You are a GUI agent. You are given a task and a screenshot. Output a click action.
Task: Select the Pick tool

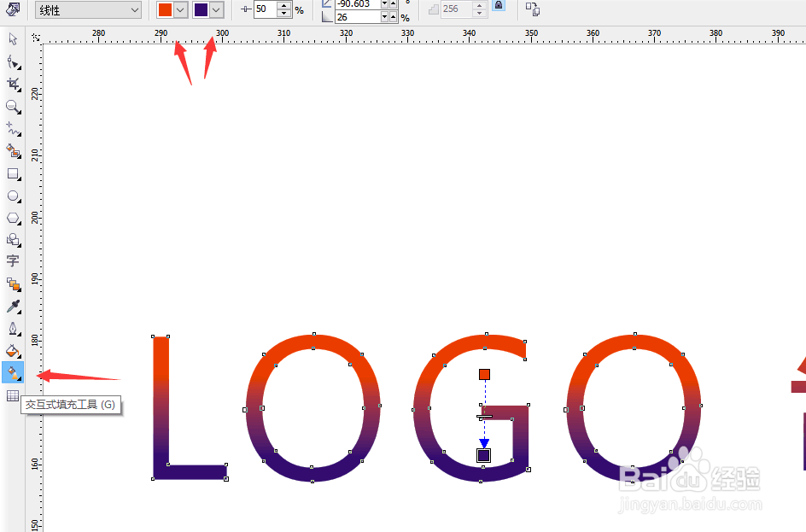(x=12, y=39)
